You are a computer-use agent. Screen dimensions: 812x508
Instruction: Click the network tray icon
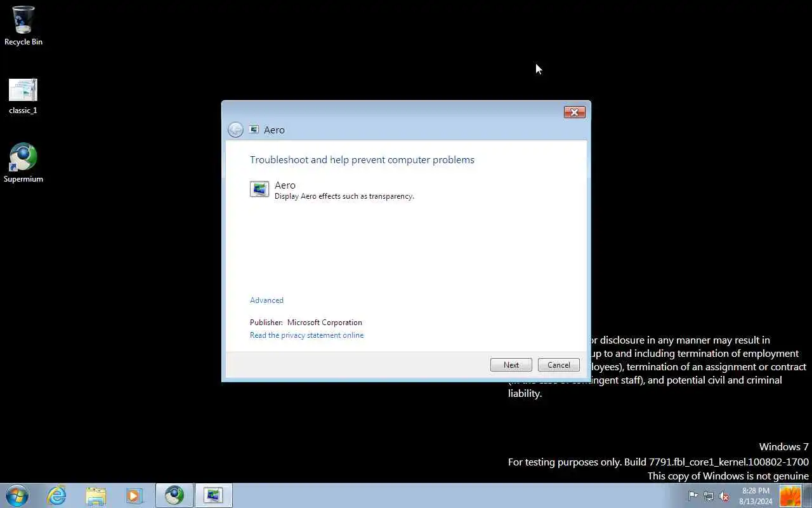pos(709,496)
